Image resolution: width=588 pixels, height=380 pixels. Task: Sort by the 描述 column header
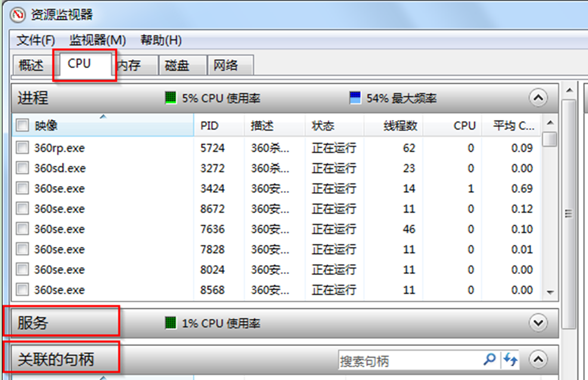coord(275,125)
